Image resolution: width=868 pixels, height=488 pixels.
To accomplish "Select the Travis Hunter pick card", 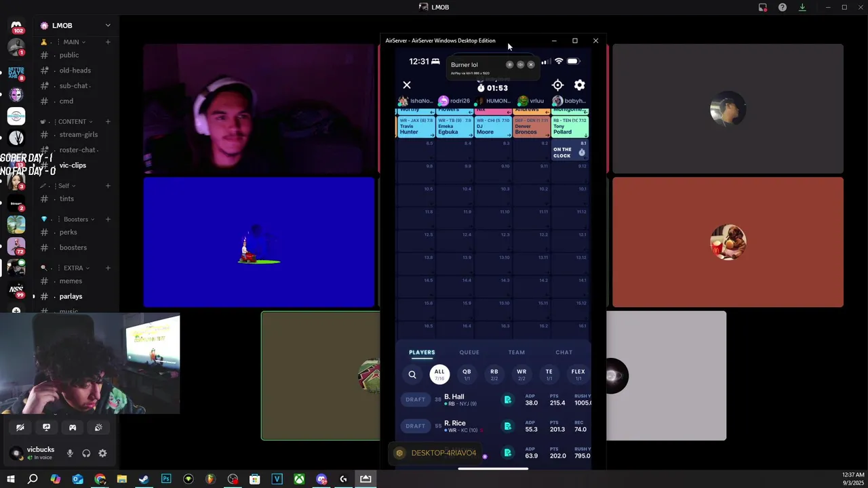I will [416, 126].
